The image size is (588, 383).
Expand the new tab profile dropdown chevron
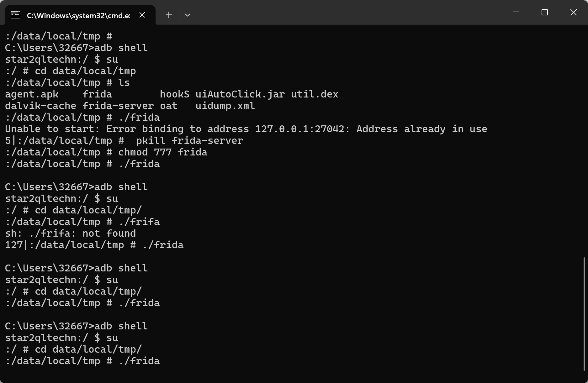coord(188,15)
